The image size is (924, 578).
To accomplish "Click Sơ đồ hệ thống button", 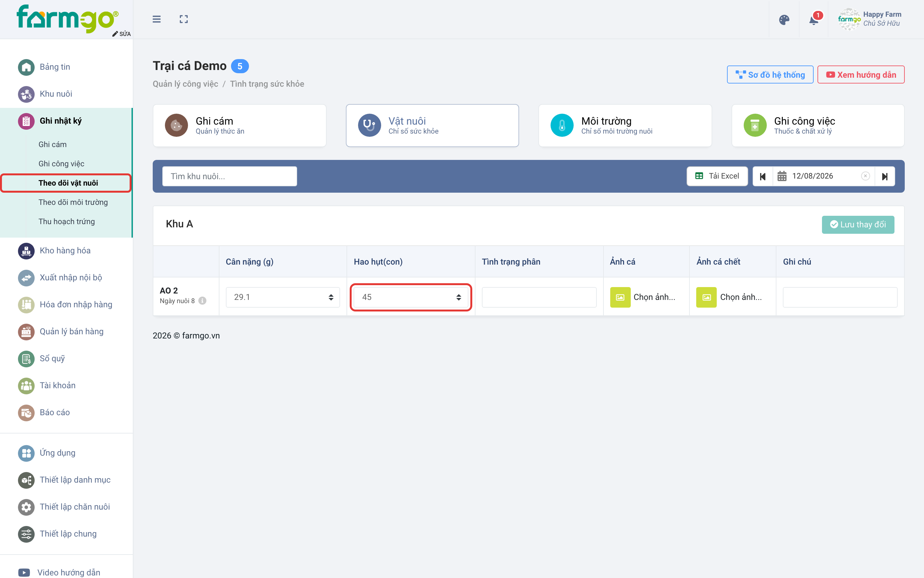I will (770, 74).
